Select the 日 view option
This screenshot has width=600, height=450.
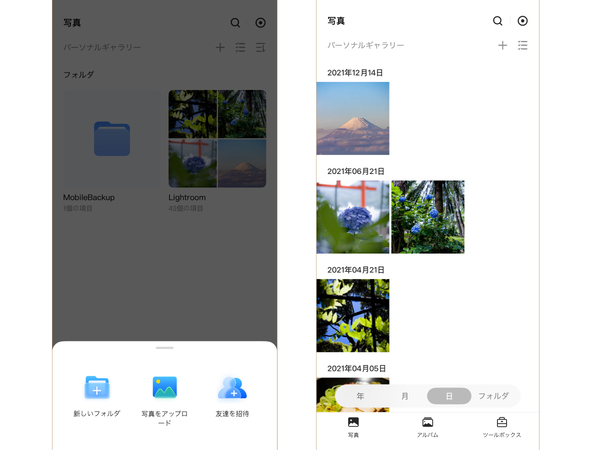(x=449, y=396)
